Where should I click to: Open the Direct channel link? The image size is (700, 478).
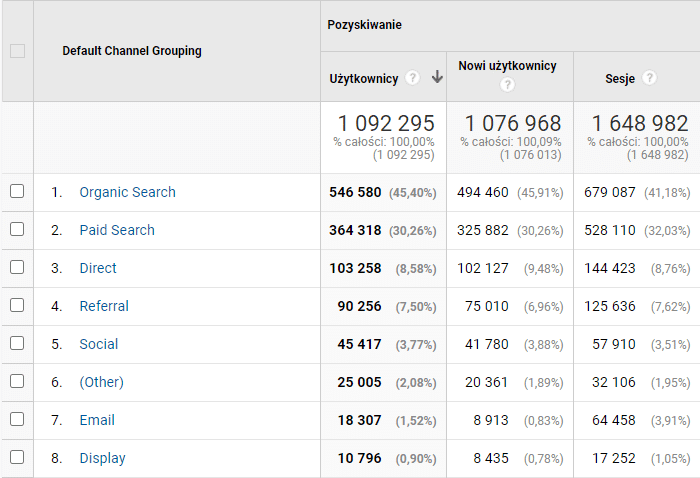tap(98, 268)
